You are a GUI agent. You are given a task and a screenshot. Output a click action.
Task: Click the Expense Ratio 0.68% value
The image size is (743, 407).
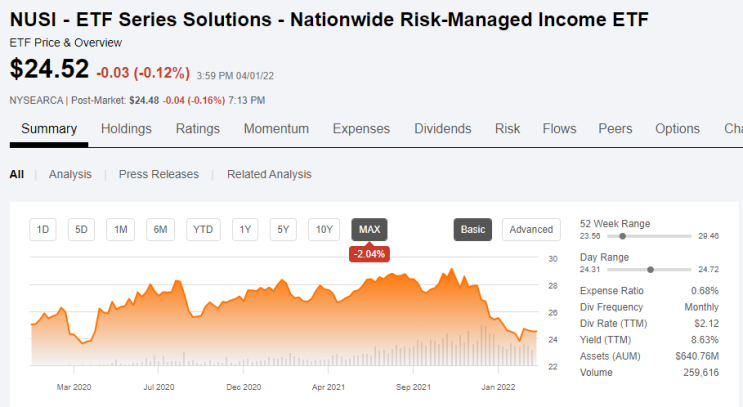click(x=705, y=291)
